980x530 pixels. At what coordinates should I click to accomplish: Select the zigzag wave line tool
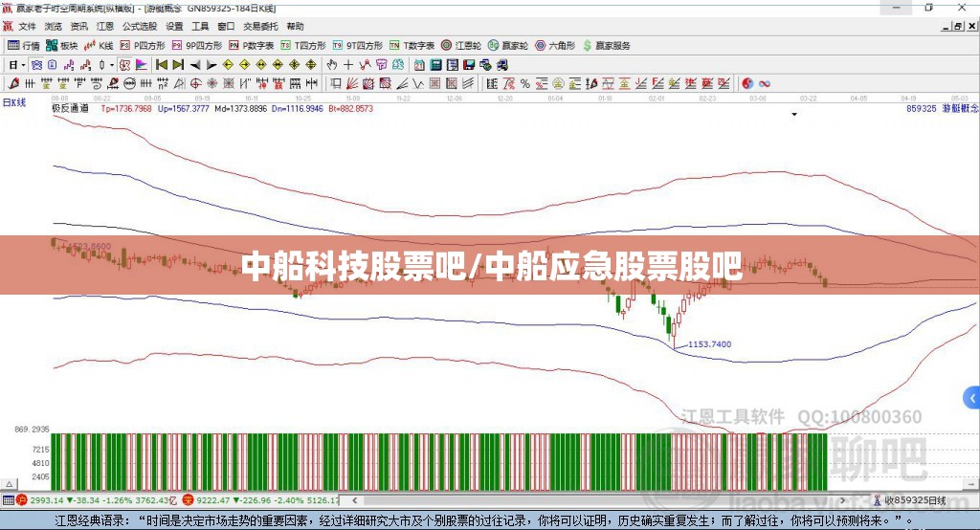pyautogui.click(x=418, y=84)
